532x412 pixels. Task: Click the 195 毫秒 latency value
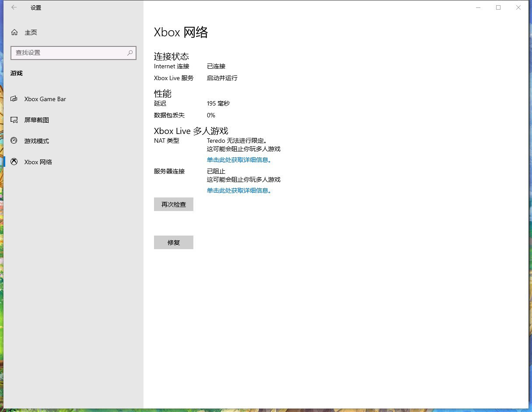click(x=218, y=104)
